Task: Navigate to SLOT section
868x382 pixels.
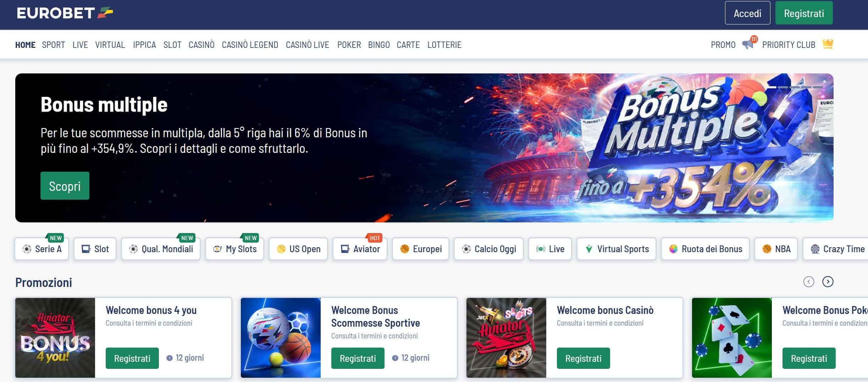Action: 172,45
